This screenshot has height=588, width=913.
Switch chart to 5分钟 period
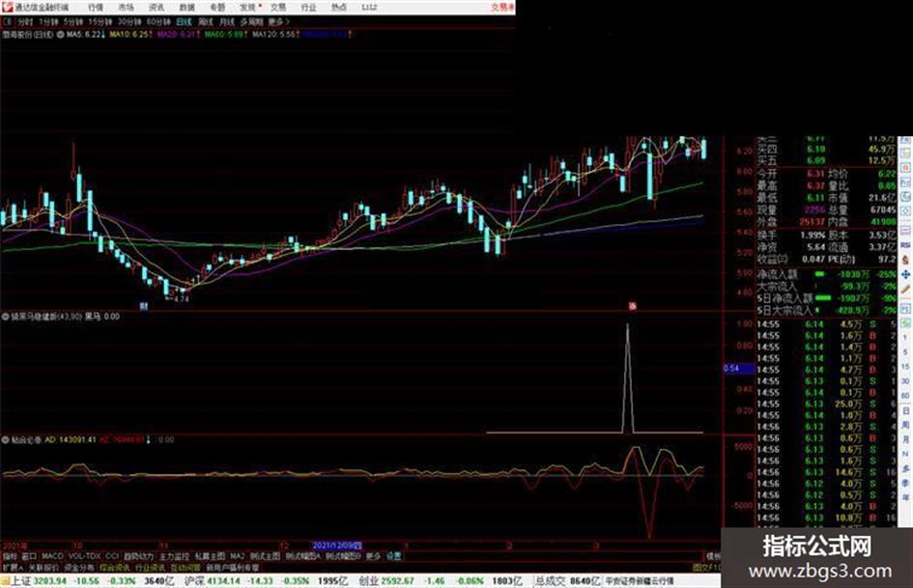73,21
